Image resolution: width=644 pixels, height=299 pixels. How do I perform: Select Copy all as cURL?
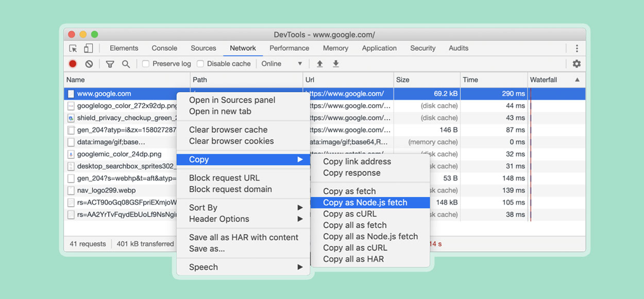click(355, 248)
